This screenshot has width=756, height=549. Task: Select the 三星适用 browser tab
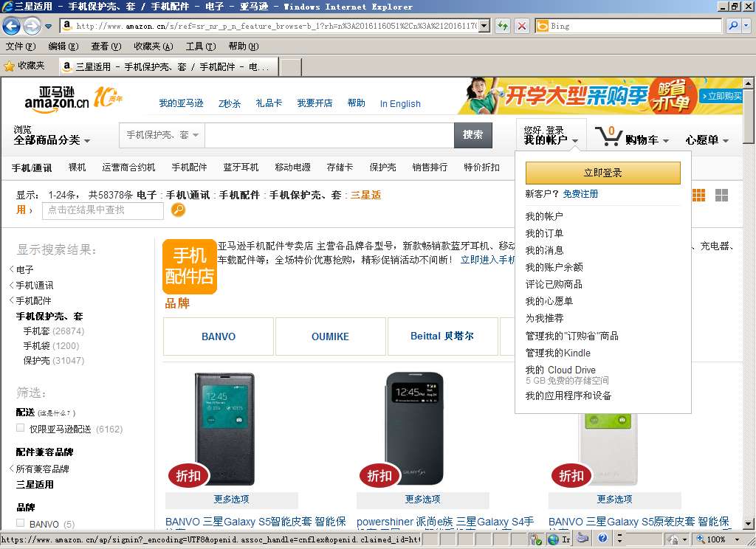click(x=169, y=66)
